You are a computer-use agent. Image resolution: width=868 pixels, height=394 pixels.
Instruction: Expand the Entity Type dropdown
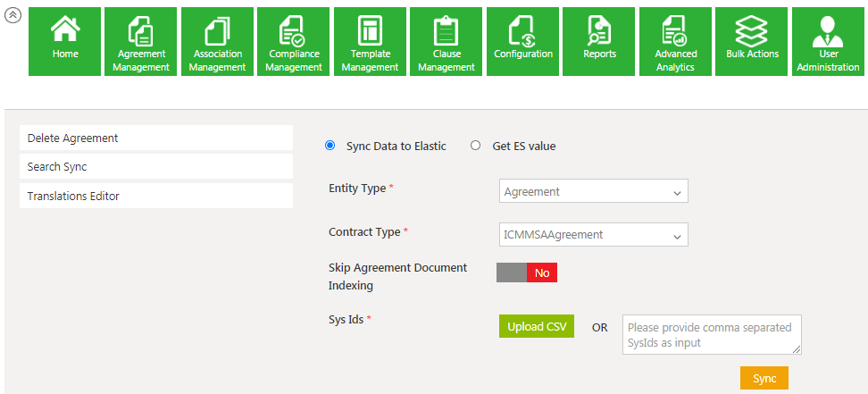click(593, 192)
